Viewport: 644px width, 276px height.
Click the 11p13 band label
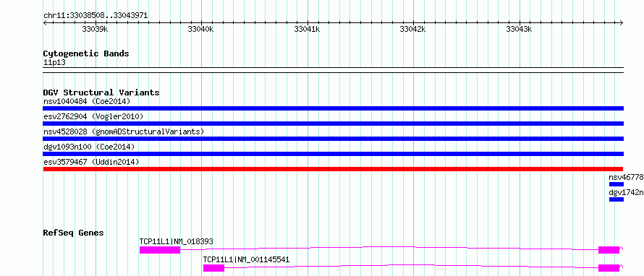[54, 63]
